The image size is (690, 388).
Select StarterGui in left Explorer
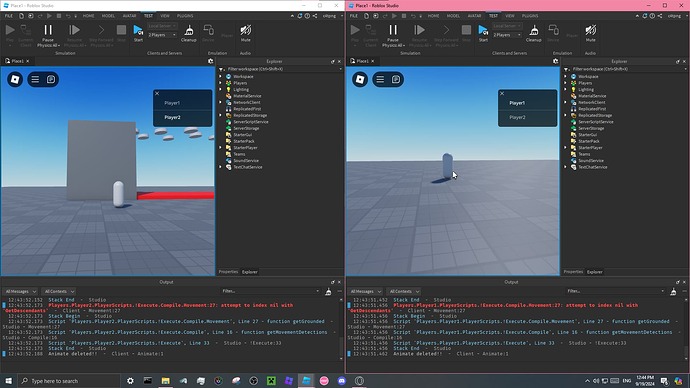coord(242,135)
